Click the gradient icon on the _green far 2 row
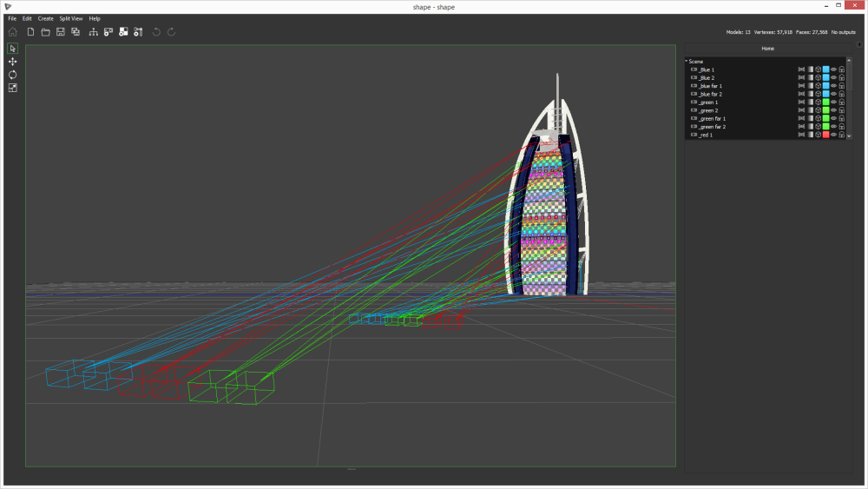 click(x=810, y=127)
